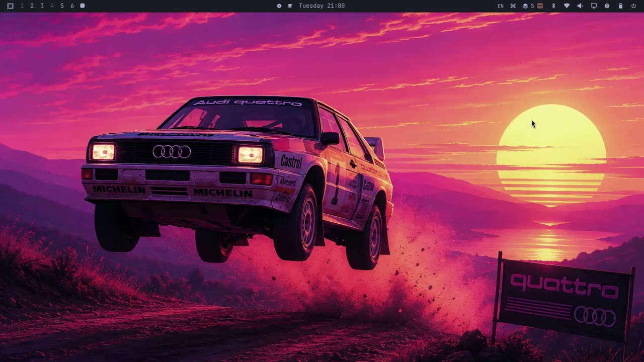The height and width of the screenshot is (362, 644).
Task: Switch to workspace 5
Action: [62, 6]
